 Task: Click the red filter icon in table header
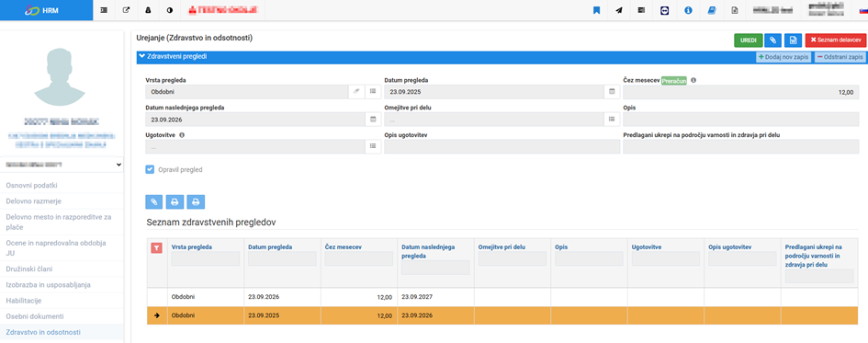click(x=157, y=248)
